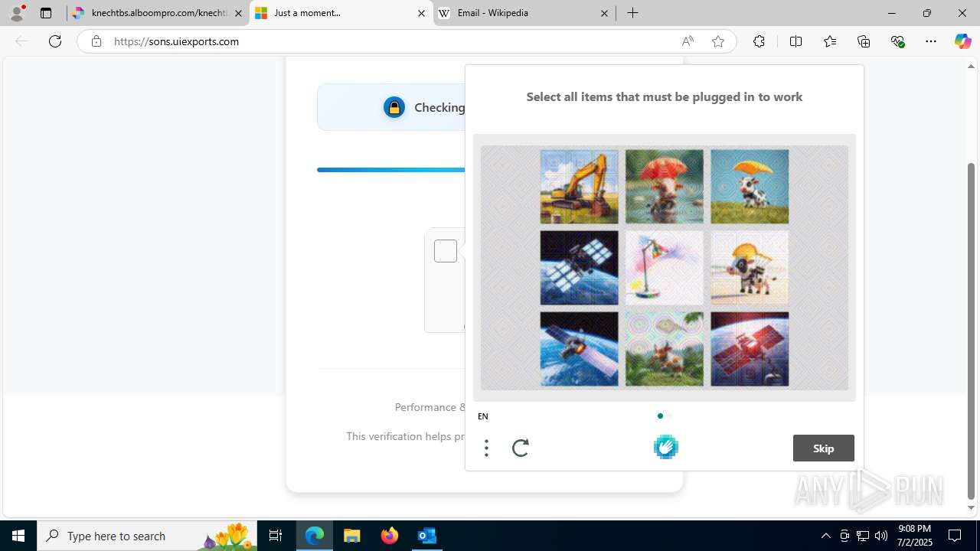Select the red satellite over Earth tile

click(750, 349)
